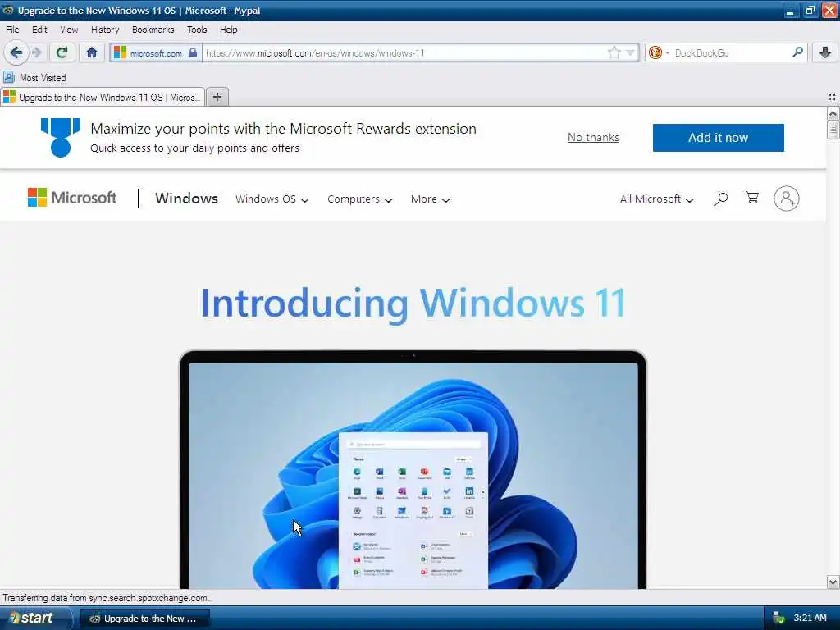
Task: Click the Microsoft logo
Action: click(72, 198)
